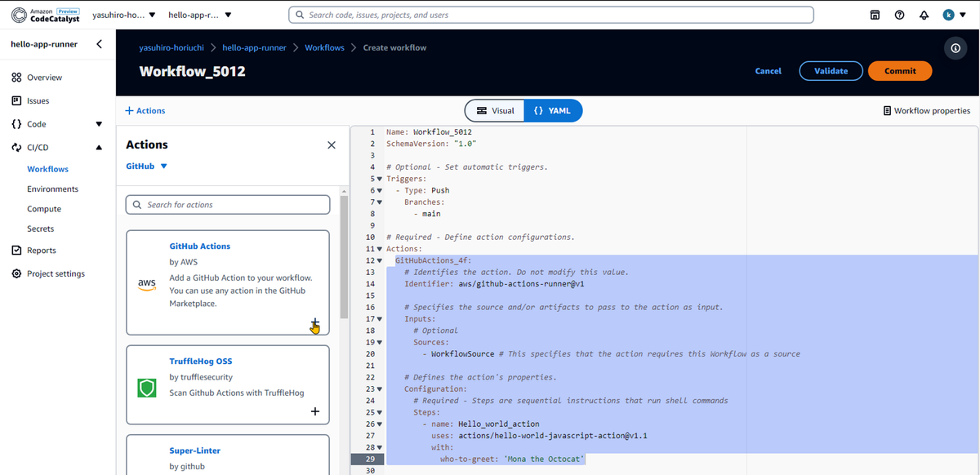The image size is (980, 475).
Task: Open the hello-app-r... project dropdown
Action: point(199,15)
